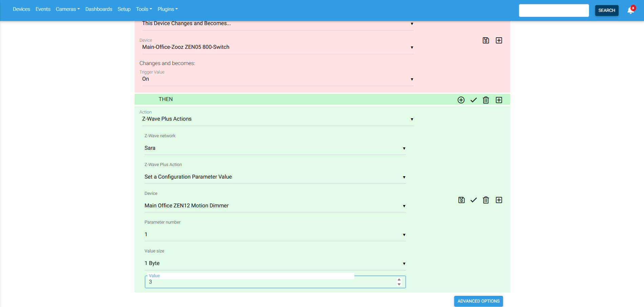Increase the Value with the up stepper arrow

[399, 280]
